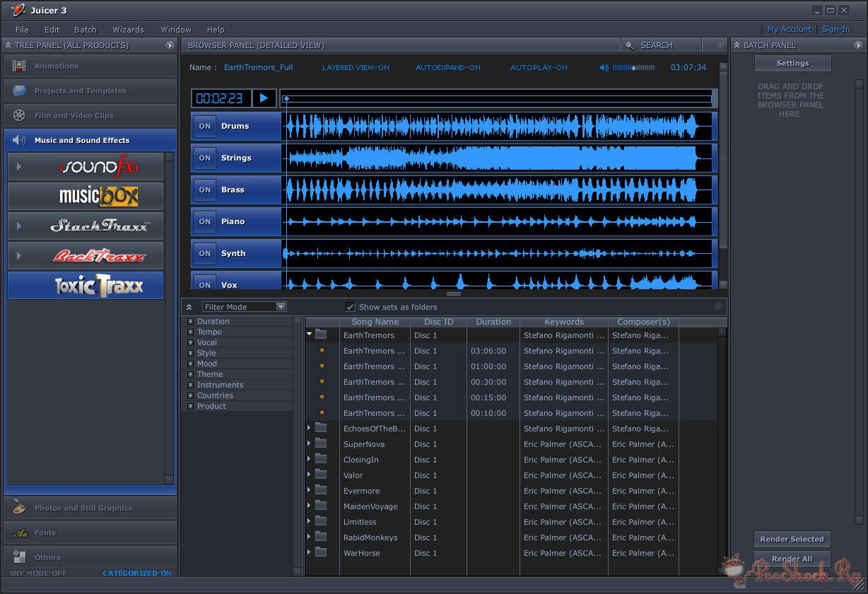This screenshot has height=594, width=868.
Task: Open the SoundFX library
Action: coord(86,167)
